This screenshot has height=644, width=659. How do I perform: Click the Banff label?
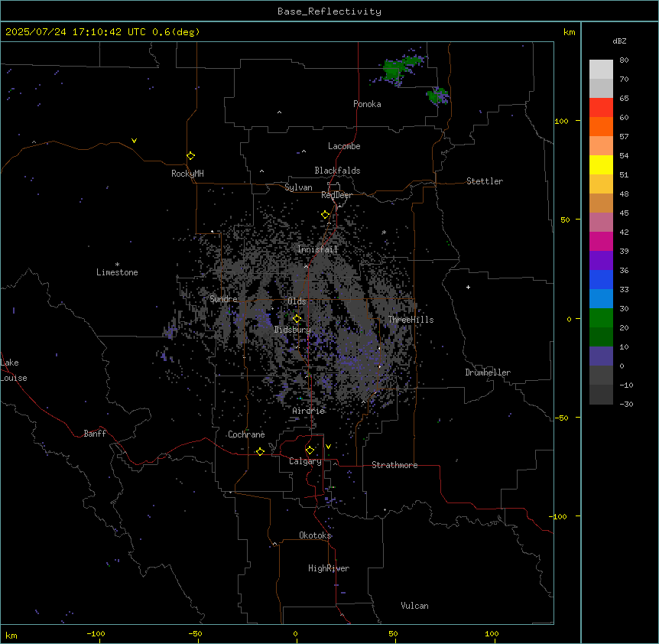click(95, 434)
